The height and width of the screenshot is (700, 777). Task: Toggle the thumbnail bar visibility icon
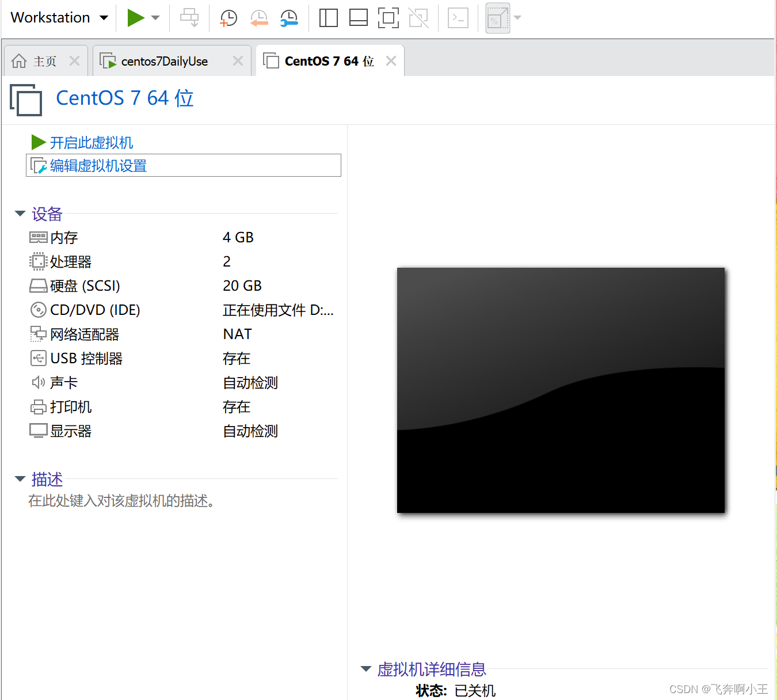pos(358,18)
